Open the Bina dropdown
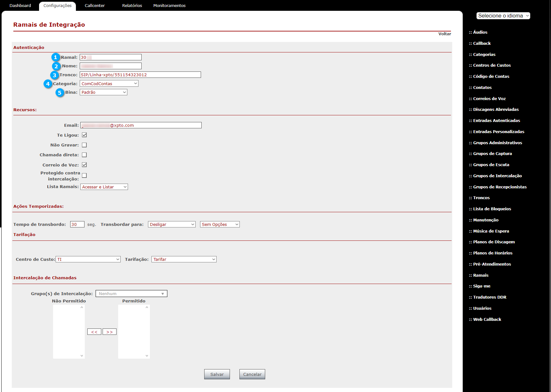Screen dimensions: 551x392 pyautogui.click(x=104, y=92)
